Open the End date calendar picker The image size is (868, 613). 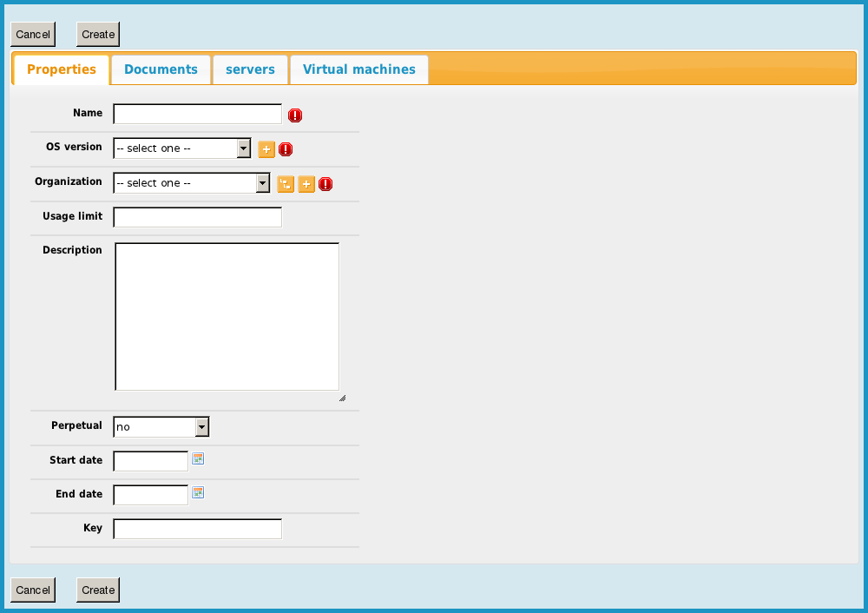198,492
